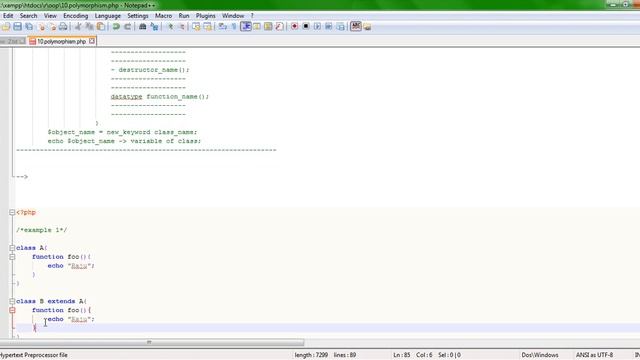Image resolution: width=640 pixels, height=360 pixels.
Task: Click the length : 7299 status entry
Action: [311, 355]
